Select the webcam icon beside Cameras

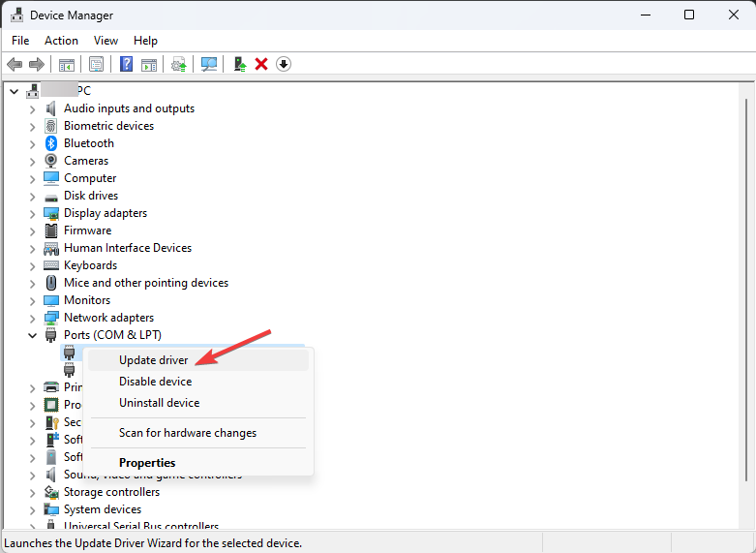[x=51, y=161]
